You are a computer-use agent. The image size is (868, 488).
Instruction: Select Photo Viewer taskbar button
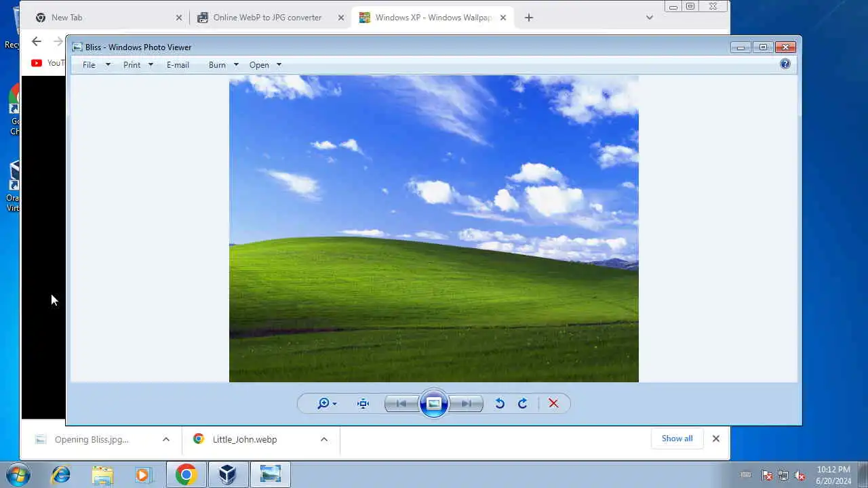(270, 474)
